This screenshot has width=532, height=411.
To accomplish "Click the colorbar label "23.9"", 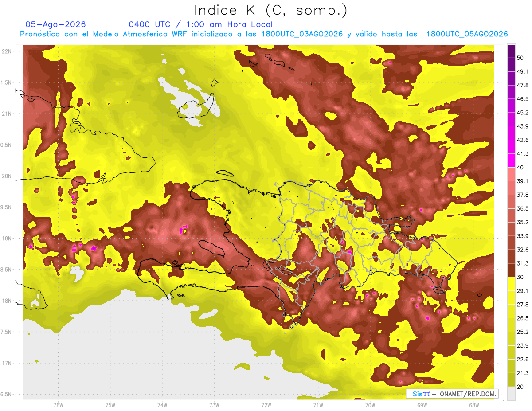I will pyautogui.click(x=523, y=345).
